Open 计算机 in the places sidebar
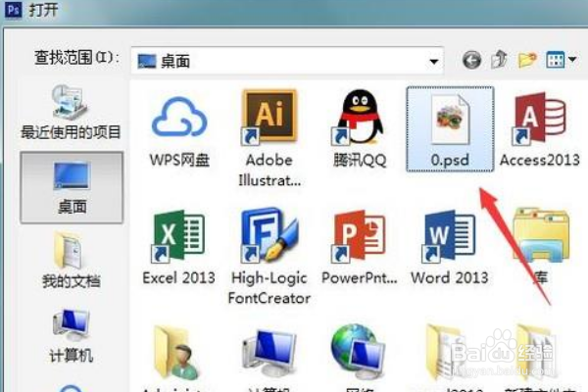This screenshot has height=392, width=588. tap(71, 336)
